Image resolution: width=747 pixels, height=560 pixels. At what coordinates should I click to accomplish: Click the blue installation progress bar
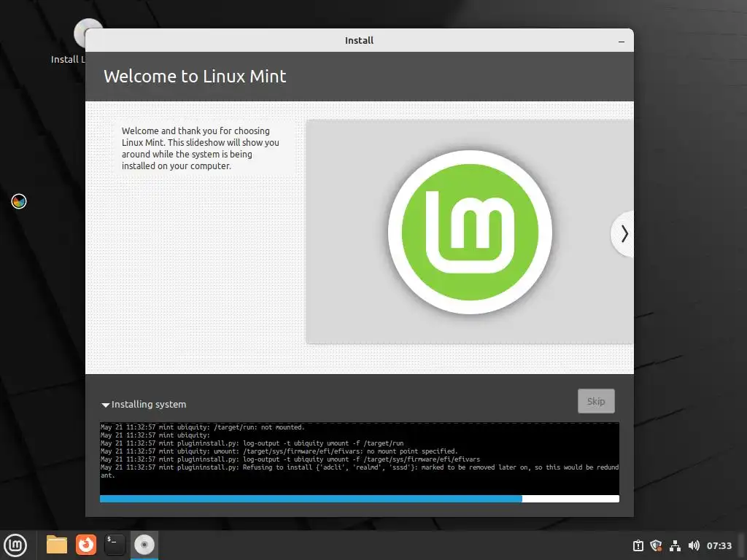(x=359, y=499)
